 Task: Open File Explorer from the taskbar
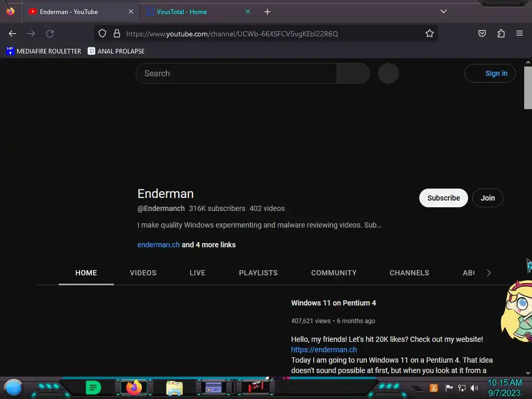tap(175, 388)
